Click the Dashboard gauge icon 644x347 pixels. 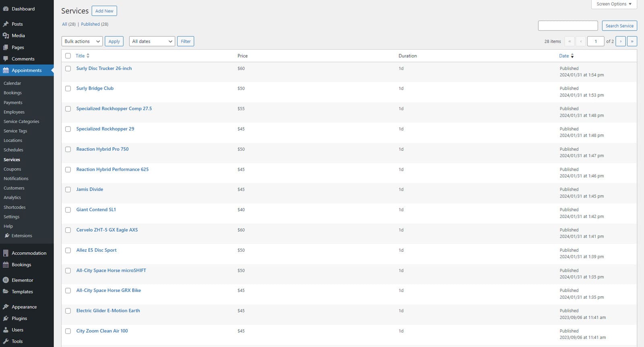tap(6, 9)
